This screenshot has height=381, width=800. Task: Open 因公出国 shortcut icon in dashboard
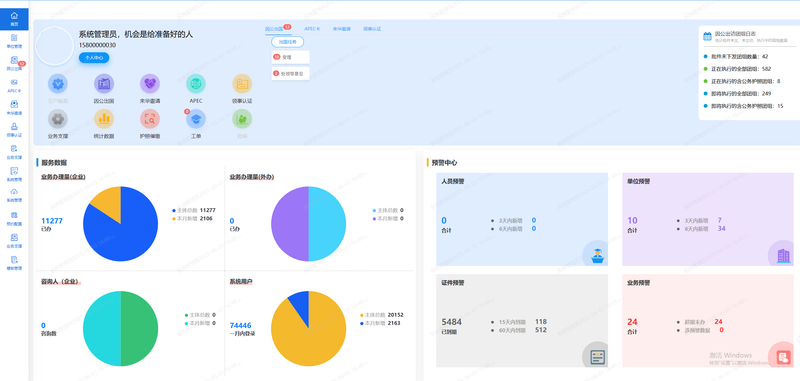[x=104, y=84]
